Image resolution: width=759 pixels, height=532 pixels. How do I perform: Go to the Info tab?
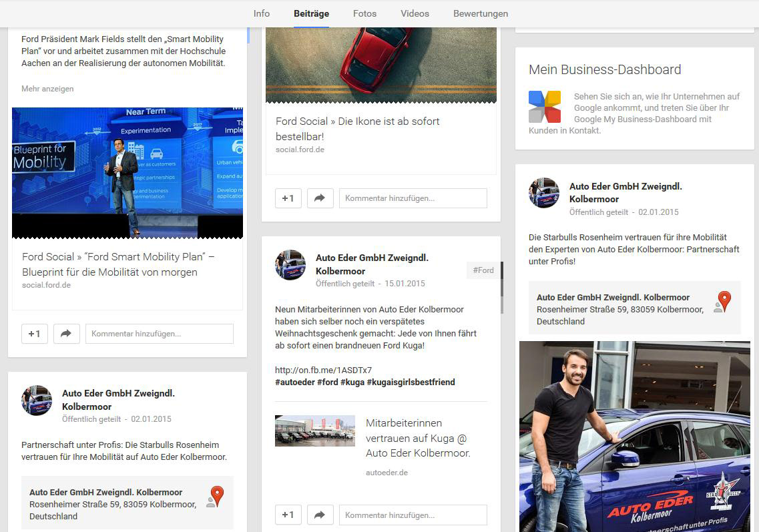pos(262,13)
